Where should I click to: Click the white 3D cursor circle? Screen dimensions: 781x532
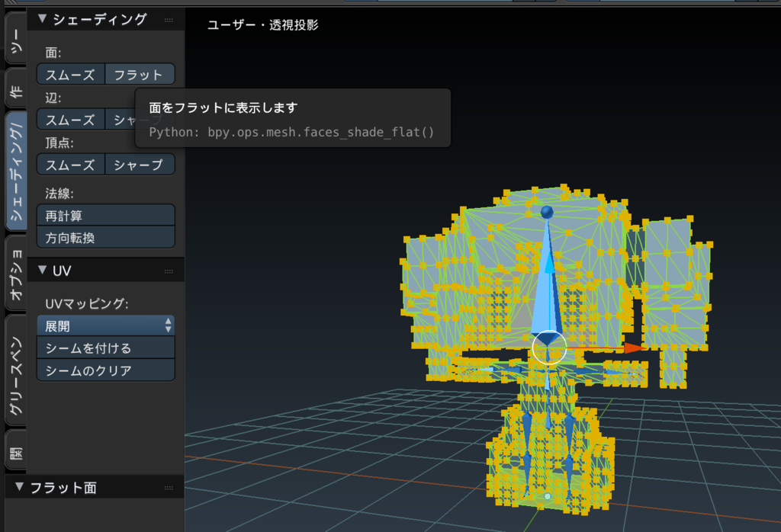(549, 348)
